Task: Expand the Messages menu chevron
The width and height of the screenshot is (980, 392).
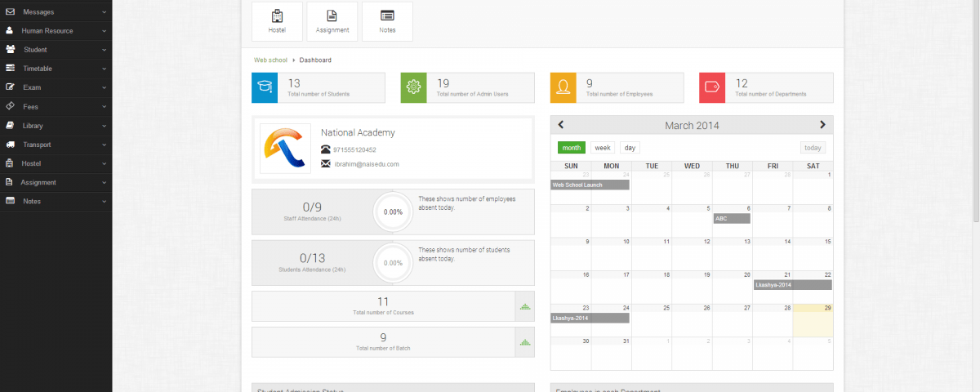Action: coord(104,12)
